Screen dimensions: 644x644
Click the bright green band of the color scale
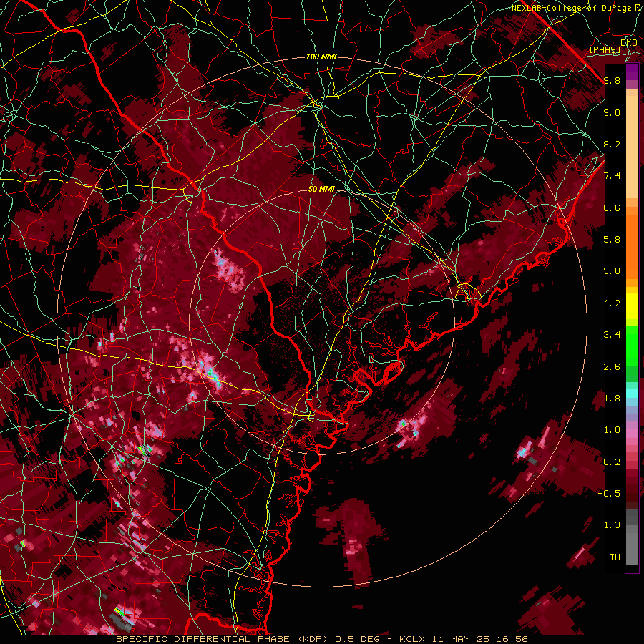click(632, 345)
